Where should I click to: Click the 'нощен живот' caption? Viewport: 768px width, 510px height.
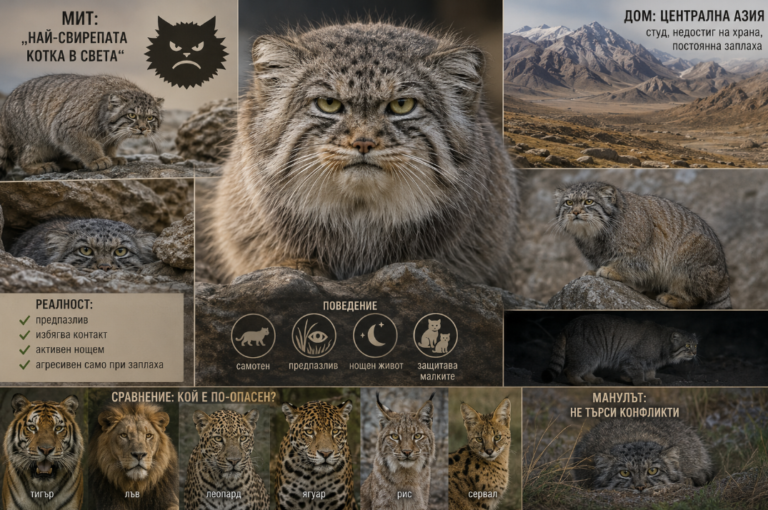click(x=376, y=366)
